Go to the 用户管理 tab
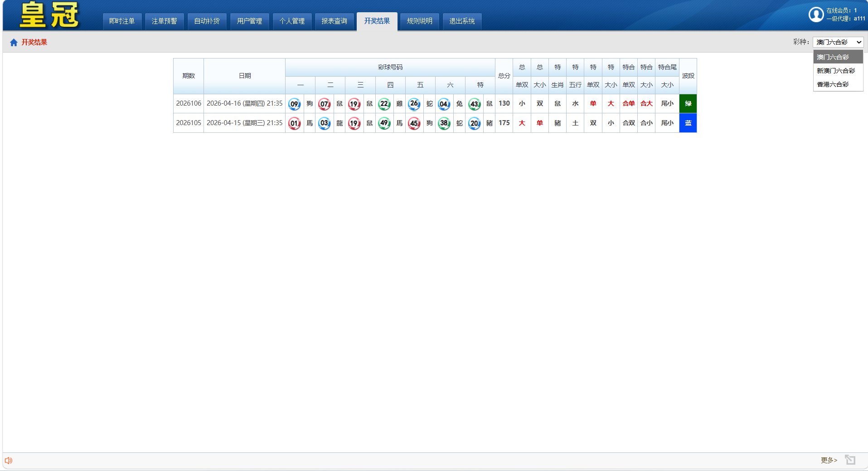The width and height of the screenshot is (868, 471). click(x=249, y=21)
